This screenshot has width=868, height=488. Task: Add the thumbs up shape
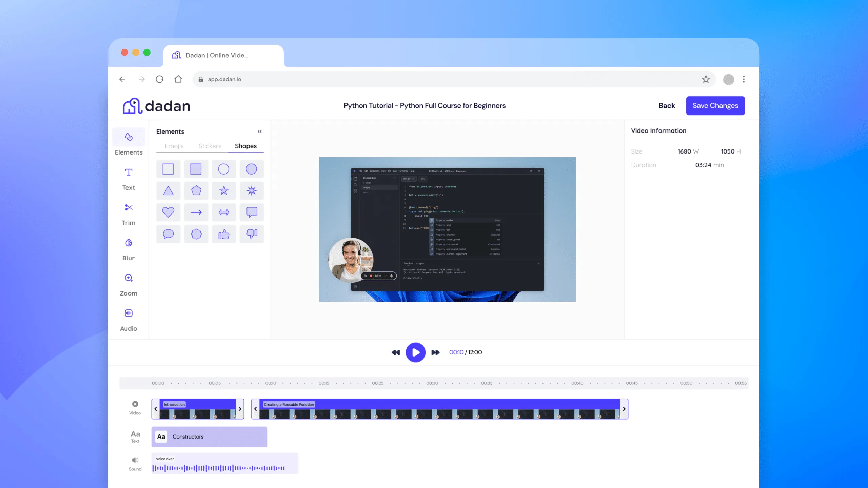point(224,234)
